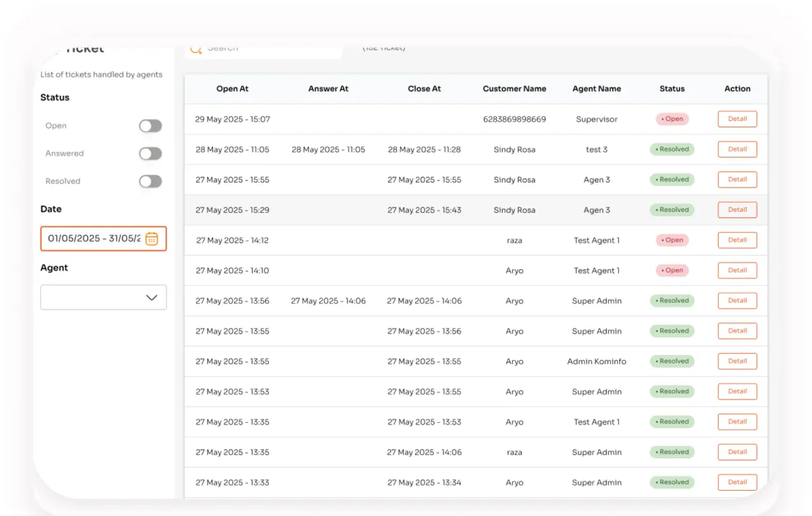Open Detail for the 28 May 11:05 ticket
This screenshot has height=516, width=812.
pos(737,150)
